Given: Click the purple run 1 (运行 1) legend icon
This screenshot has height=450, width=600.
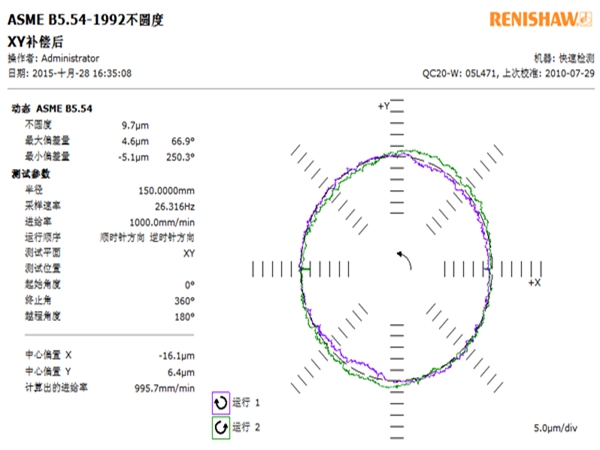Looking at the screenshot, I should click(220, 402).
